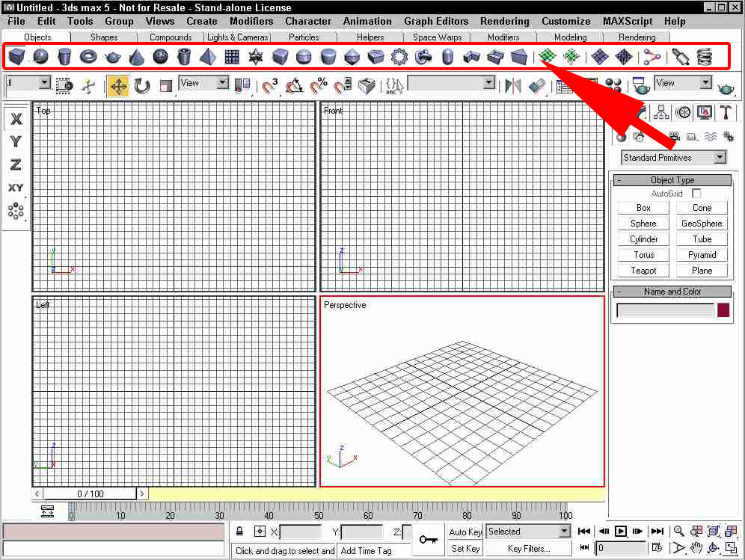Open the named selection sets dropdown
Image resolution: width=745 pixels, height=560 pixels.
pos(451,83)
